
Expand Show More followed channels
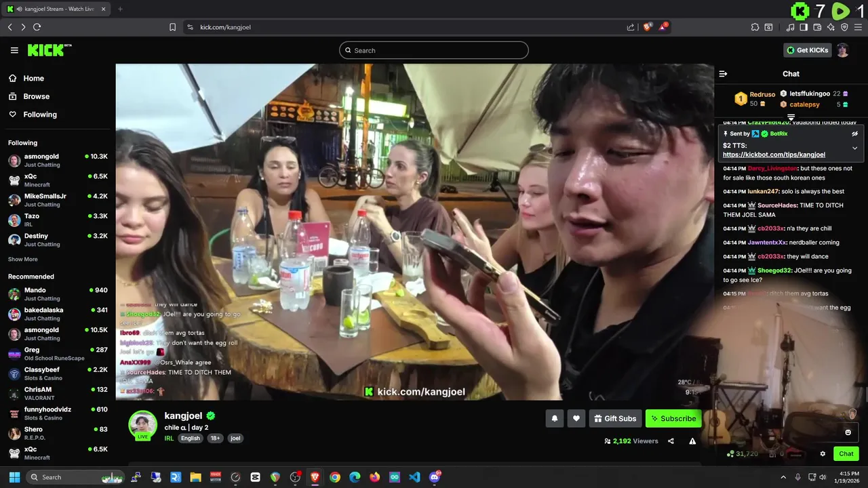tap(22, 260)
